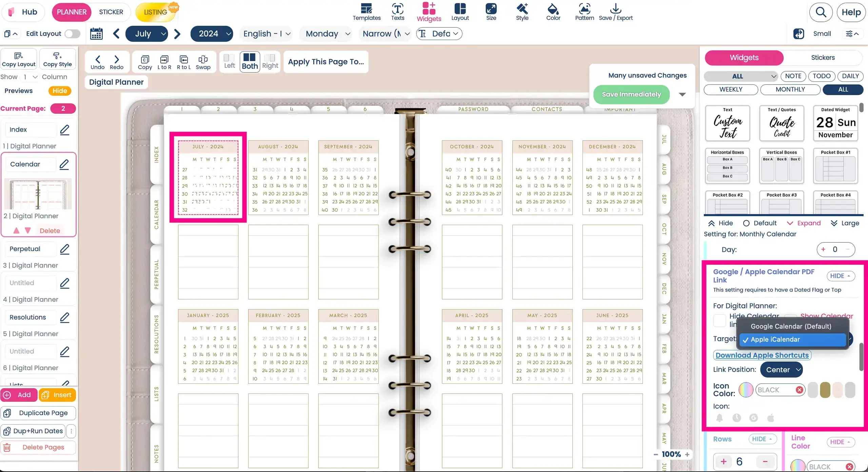Enable Hide Calendar link checkbox
The image size is (868, 472).
pos(720,320)
